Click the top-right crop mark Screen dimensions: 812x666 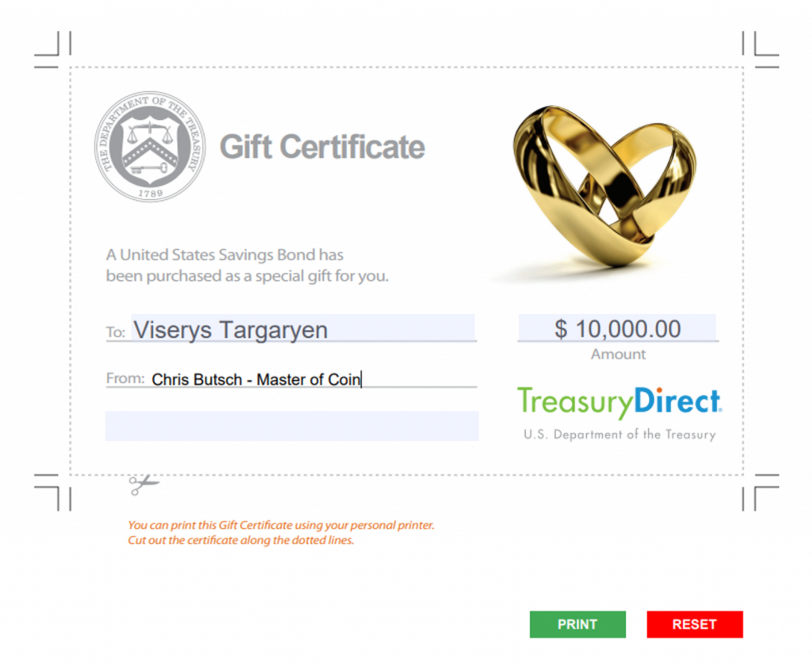[x=760, y=50]
